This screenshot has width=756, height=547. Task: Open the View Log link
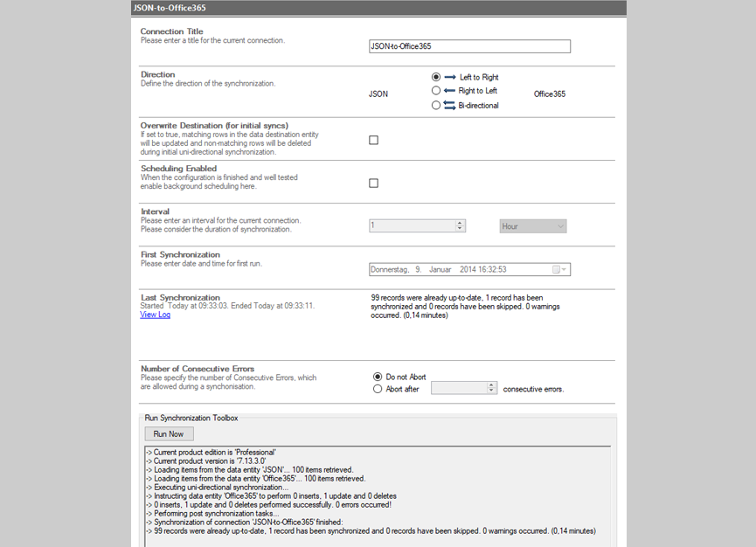tap(155, 315)
